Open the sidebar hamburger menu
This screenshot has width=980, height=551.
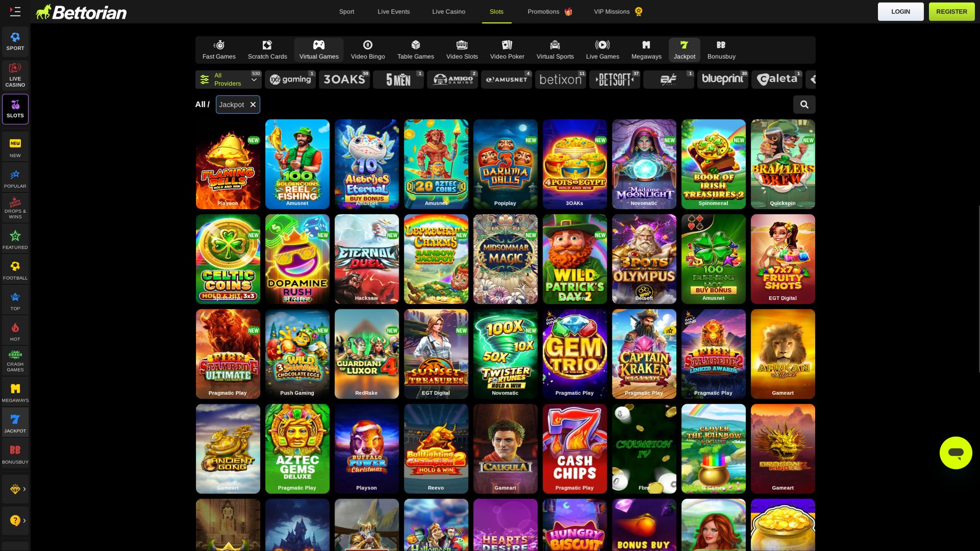click(15, 11)
